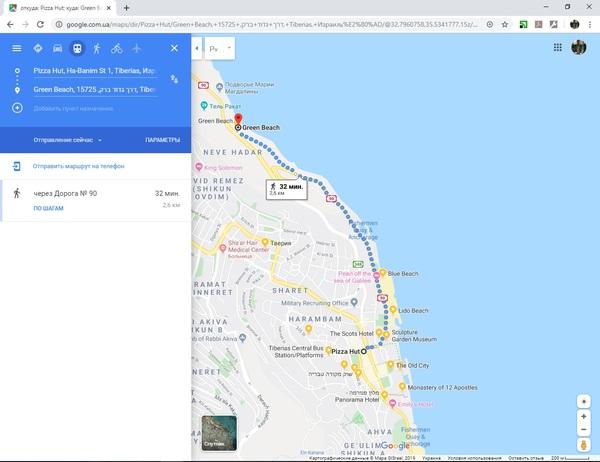Send route to phone link

(x=78, y=166)
